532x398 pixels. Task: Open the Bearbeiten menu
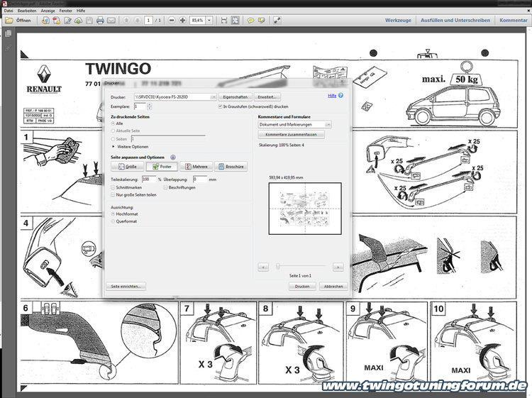coord(28,10)
